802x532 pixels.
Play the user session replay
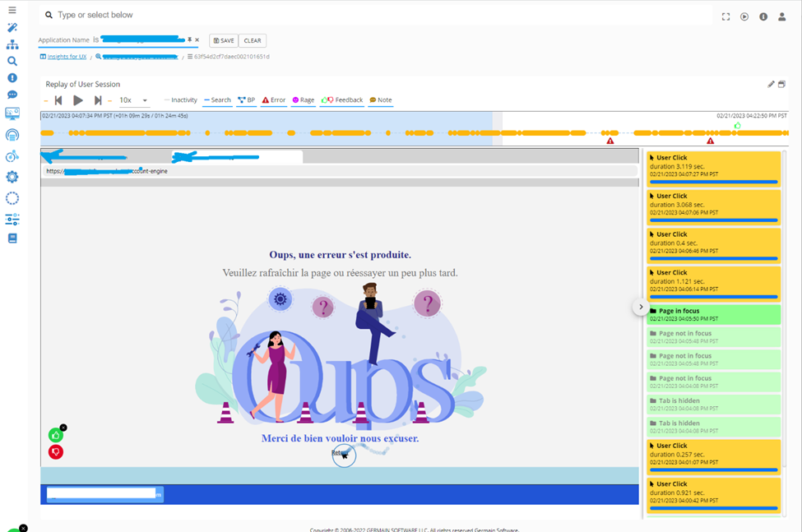coord(78,100)
